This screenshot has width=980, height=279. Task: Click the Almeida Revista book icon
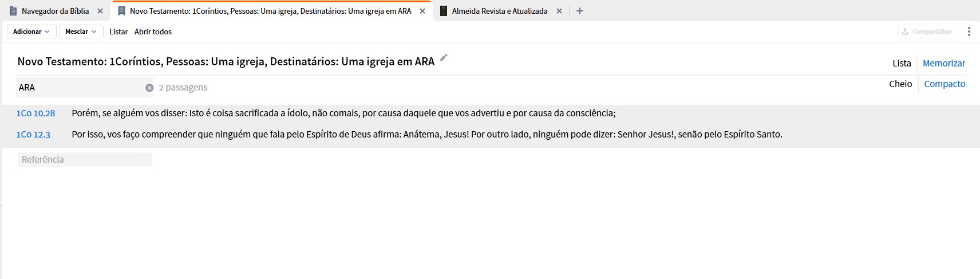443,11
